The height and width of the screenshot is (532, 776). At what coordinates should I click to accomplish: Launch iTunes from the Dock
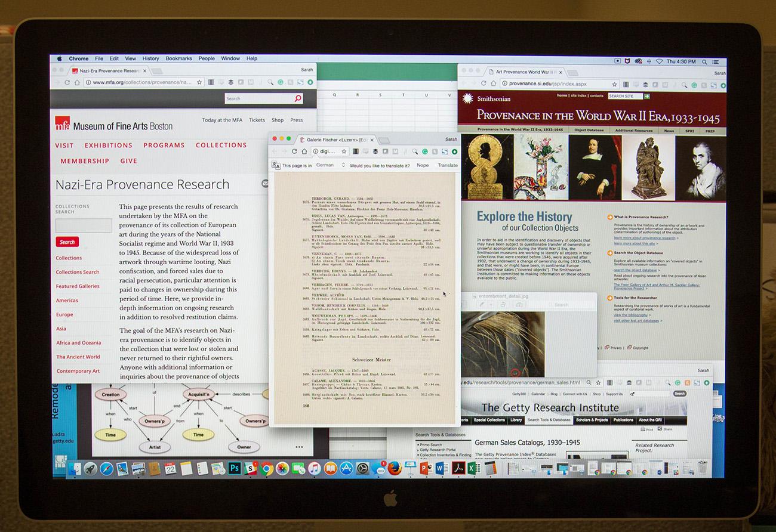tap(314, 469)
